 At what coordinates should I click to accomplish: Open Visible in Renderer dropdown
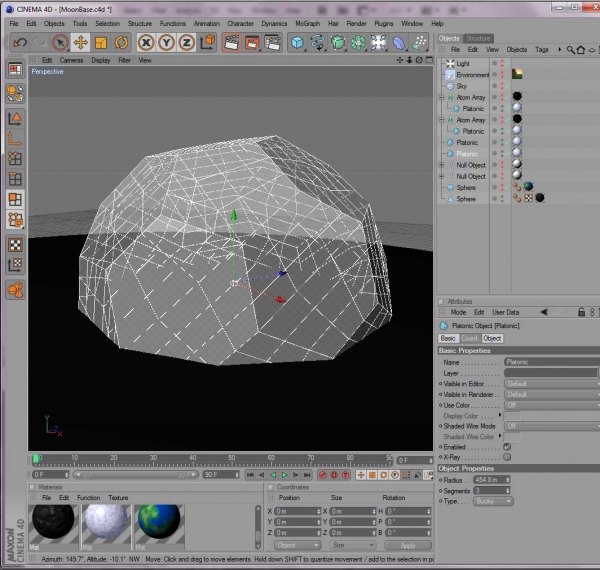click(552, 394)
